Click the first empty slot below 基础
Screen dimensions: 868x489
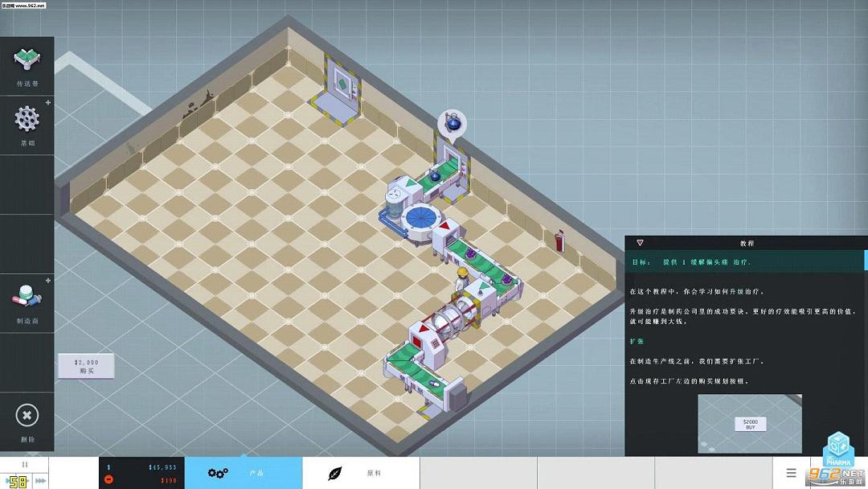(x=27, y=184)
